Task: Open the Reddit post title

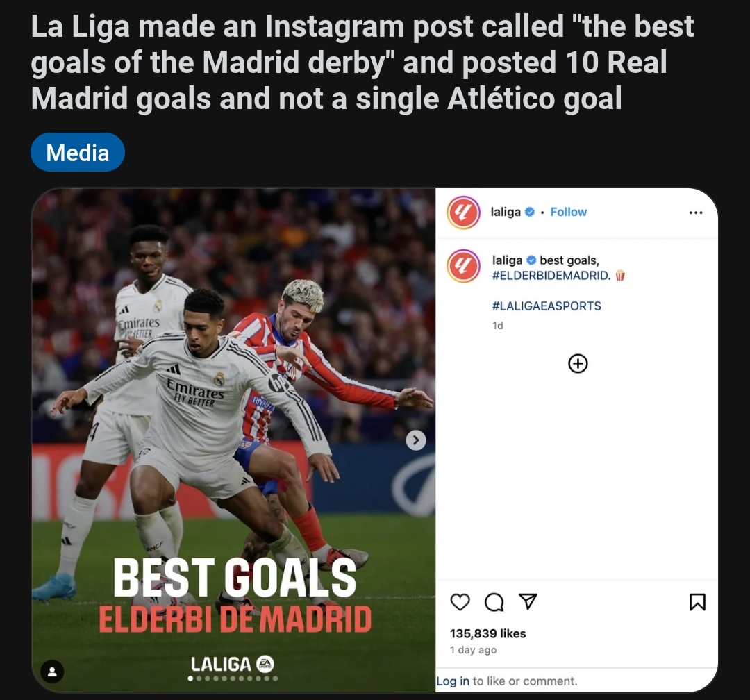Action: point(362,62)
